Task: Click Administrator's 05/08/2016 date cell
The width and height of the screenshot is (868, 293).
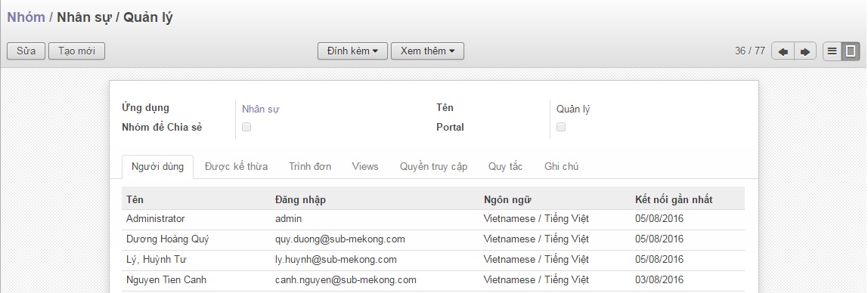Action: click(x=659, y=219)
